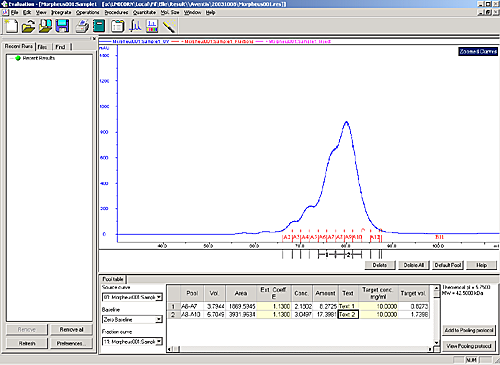Switch to the Files tab
The image size is (500, 365).
(42, 47)
